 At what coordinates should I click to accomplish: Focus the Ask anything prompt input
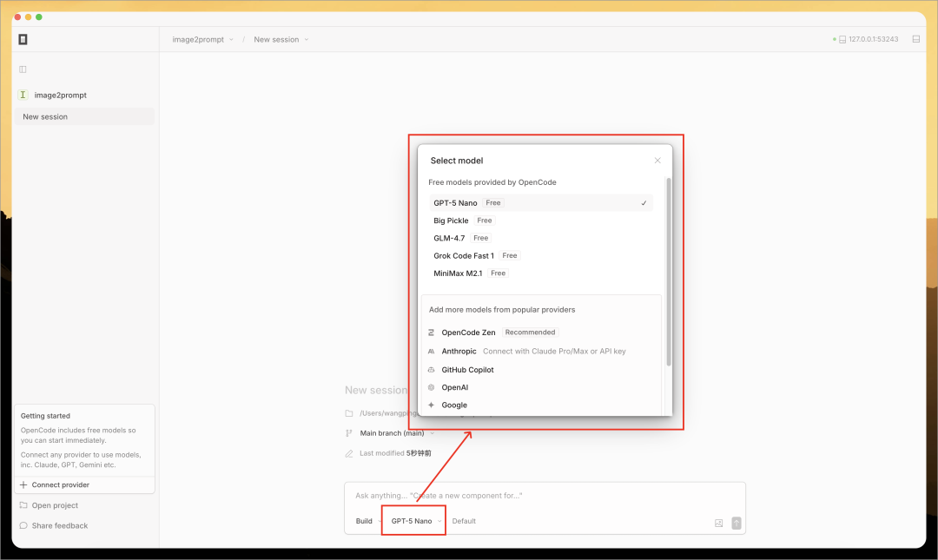545,496
